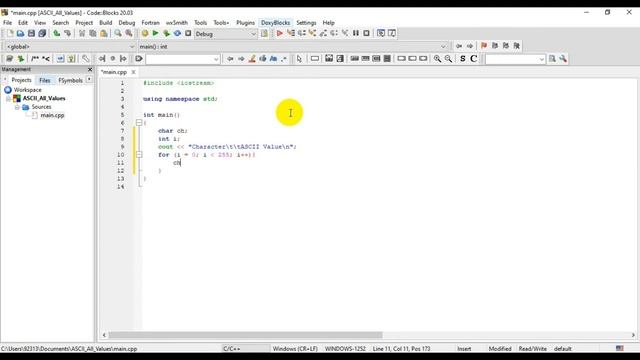Click the bold C toolbar icon
The image size is (640, 360).
[x=473, y=59]
